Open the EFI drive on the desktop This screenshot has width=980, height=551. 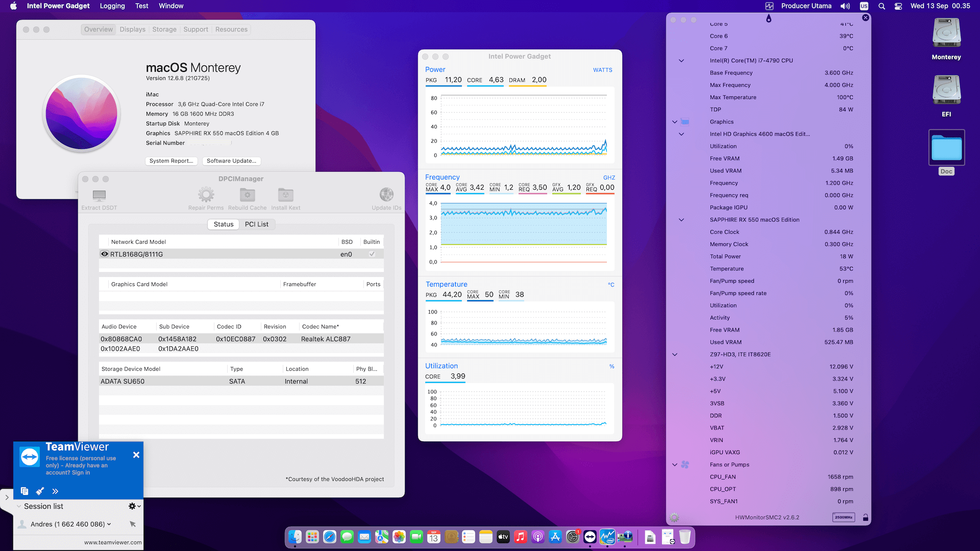[946, 96]
